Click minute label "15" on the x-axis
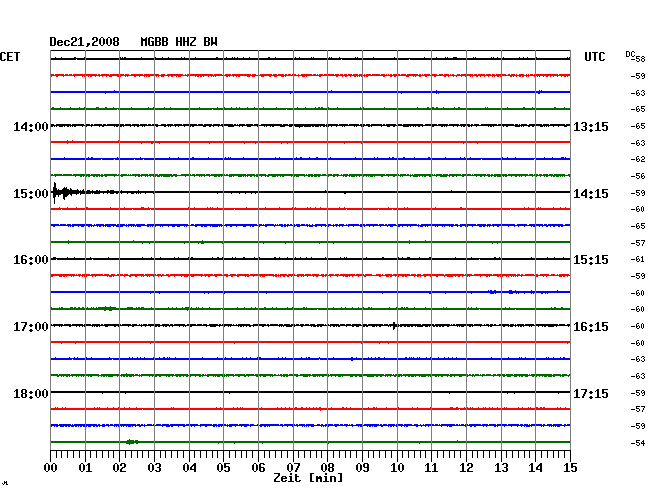Image resolution: width=650 pixels, height=494 pixels. 570,468
